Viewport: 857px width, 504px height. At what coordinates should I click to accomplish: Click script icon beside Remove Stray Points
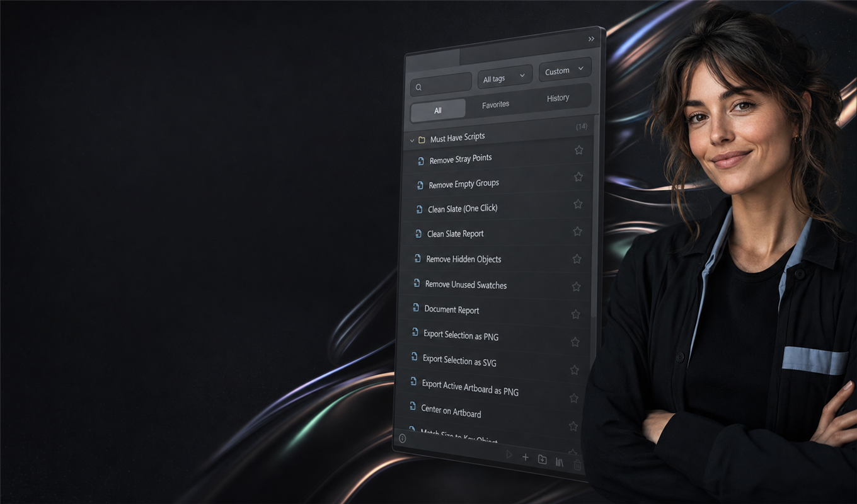pos(420,161)
